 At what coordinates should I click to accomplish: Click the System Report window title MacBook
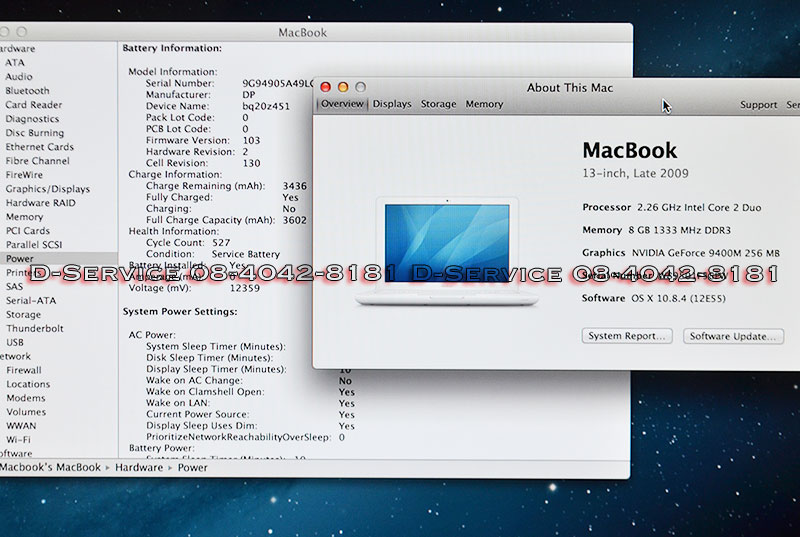point(303,33)
